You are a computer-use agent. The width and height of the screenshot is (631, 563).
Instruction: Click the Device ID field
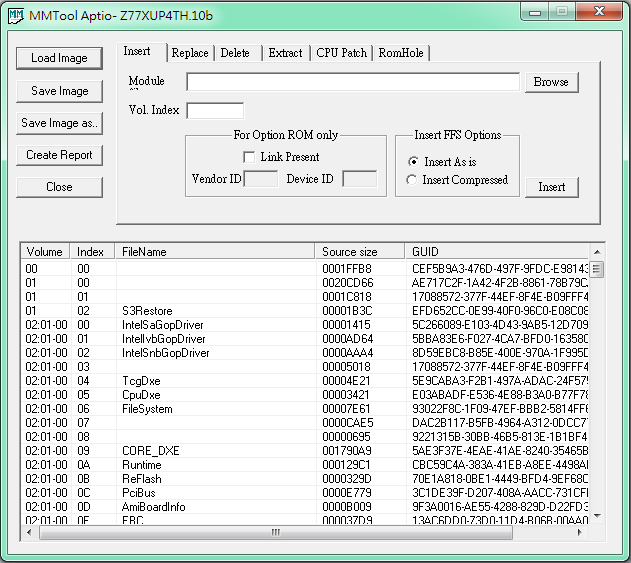[360, 179]
